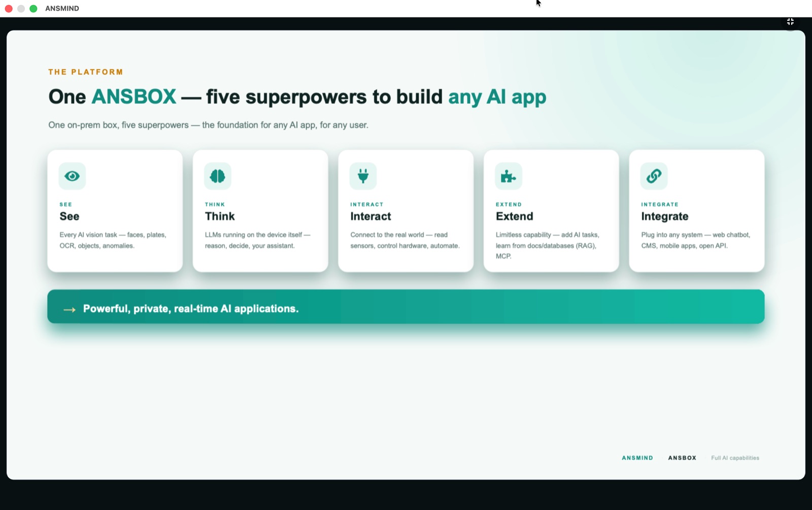The height and width of the screenshot is (510, 812).
Task: Click the small INTEGRATE overline label
Action: pyautogui.click(x=660, y=204)
